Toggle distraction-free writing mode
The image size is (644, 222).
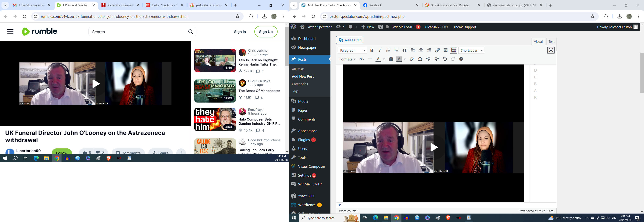(551, 51)
